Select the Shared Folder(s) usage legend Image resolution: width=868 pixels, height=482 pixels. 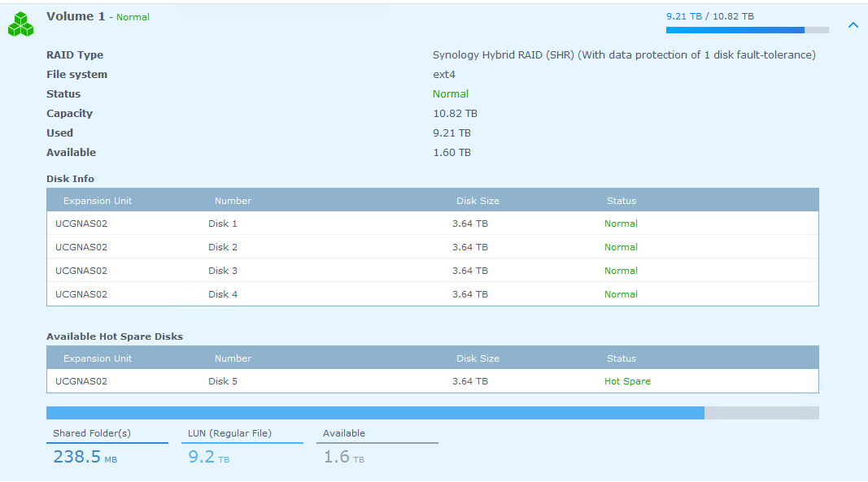(107, 446)
